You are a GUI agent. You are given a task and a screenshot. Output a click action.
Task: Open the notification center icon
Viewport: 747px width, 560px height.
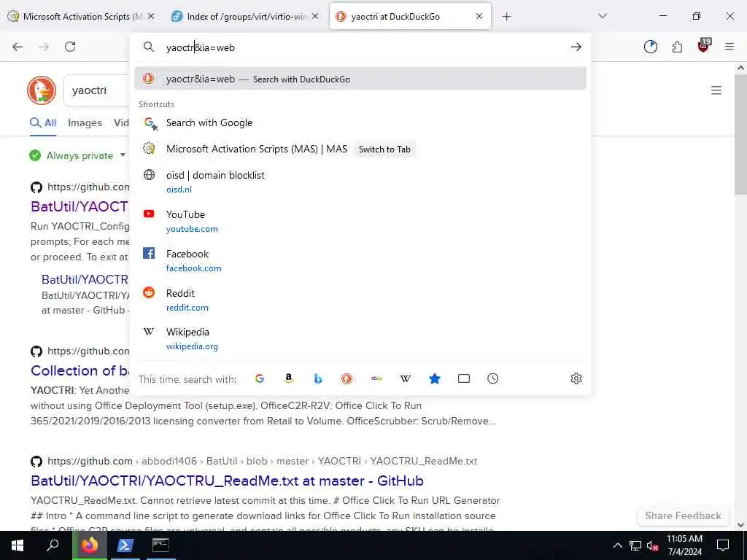pyautogui.click(x=723, y=545)
